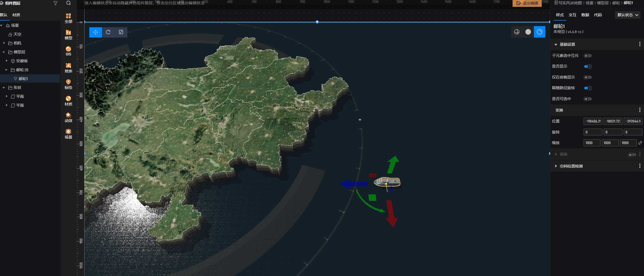The image size is (644, 276).
Task: Click the search icon in layer panel
Action: click(x=69, y=3)
